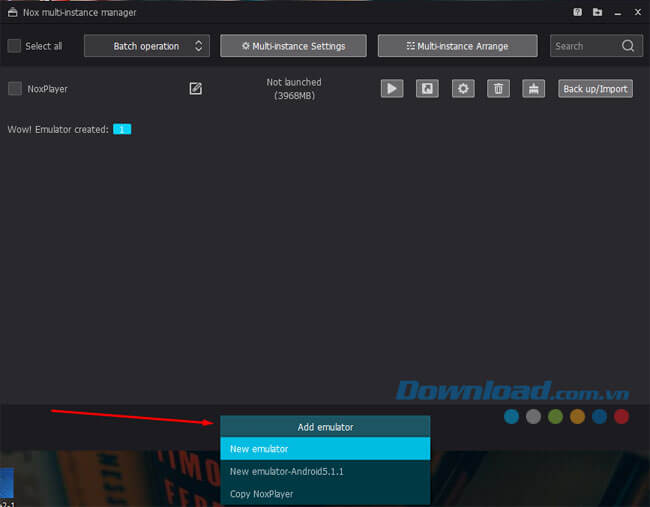Check the NoxPlayer instance checkbox
The width and height of the screenshot is (650, 507).
point(14,88)
